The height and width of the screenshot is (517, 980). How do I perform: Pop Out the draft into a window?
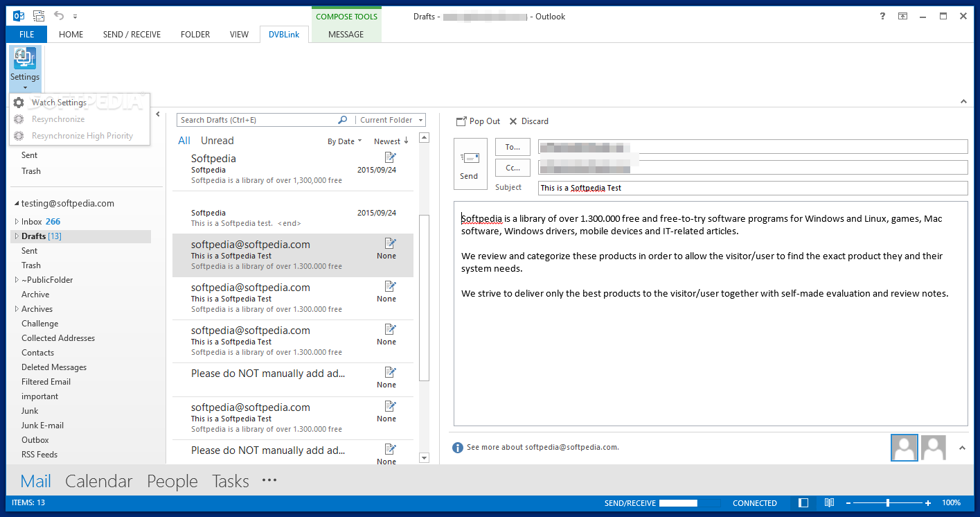(x=478, y=121)
